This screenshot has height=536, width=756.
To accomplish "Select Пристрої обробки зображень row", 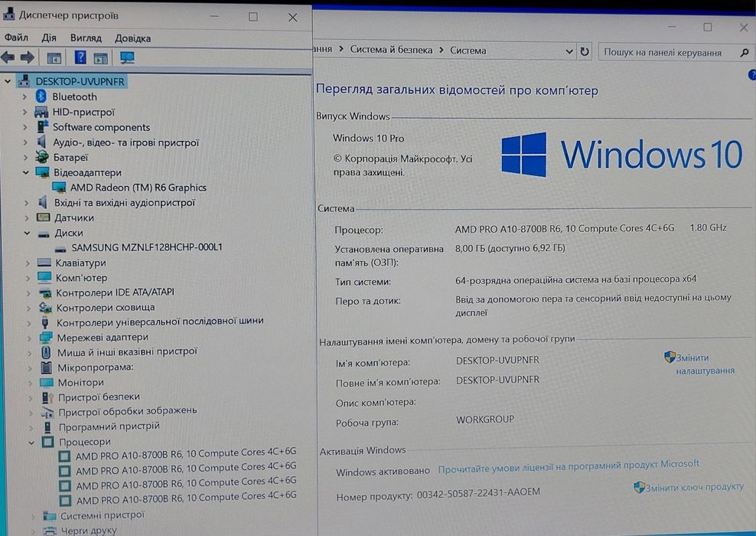I will 128,411.
